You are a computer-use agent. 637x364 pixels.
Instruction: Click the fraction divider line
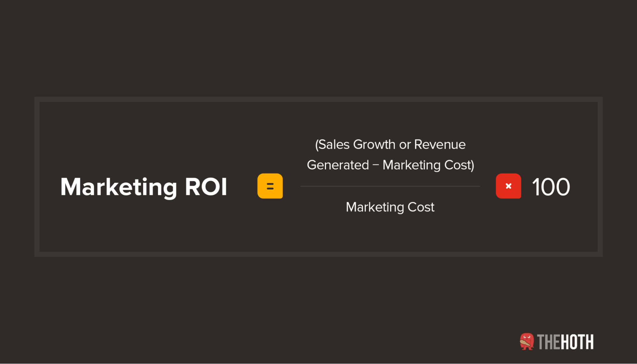[x=390, y=186]
